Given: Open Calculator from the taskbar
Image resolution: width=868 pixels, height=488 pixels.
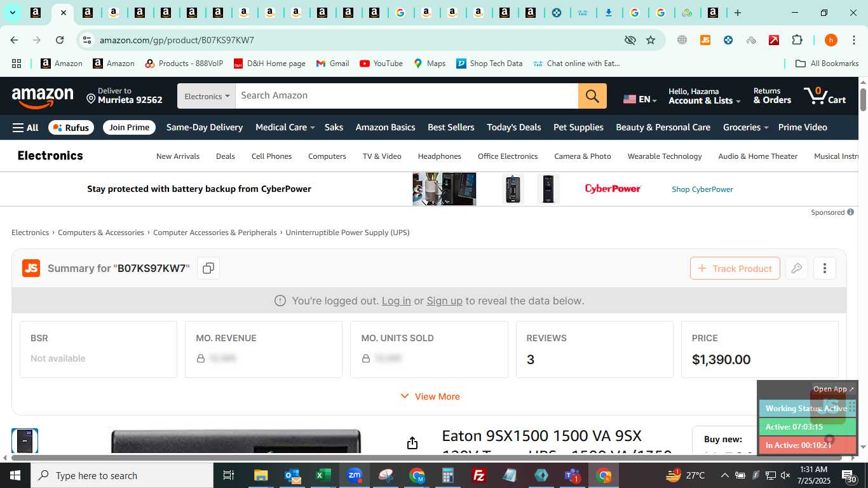Looking at the screenshot, I should point(448,475).
